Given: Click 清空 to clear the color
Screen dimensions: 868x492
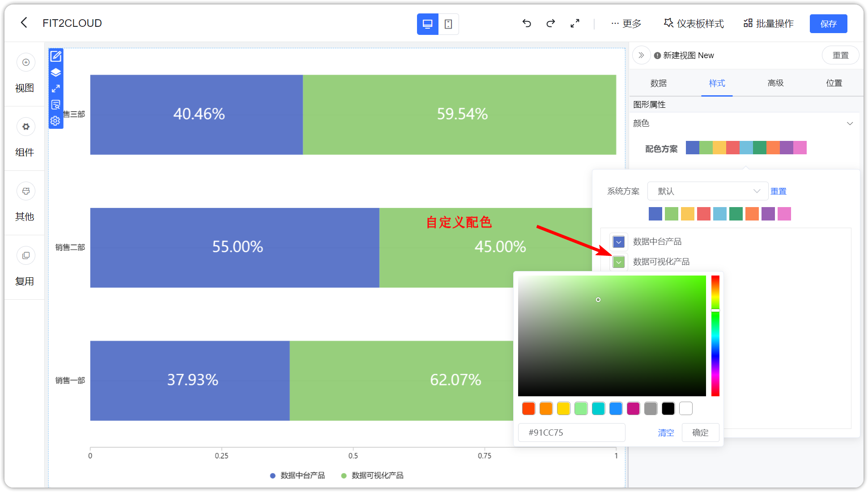Looking at the screenshot, I should [666, 433].
